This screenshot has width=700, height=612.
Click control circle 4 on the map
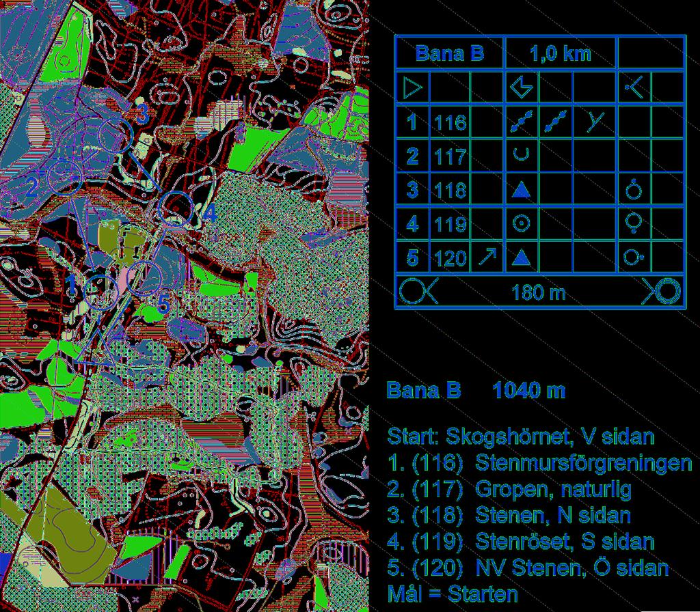coord(176,209)
